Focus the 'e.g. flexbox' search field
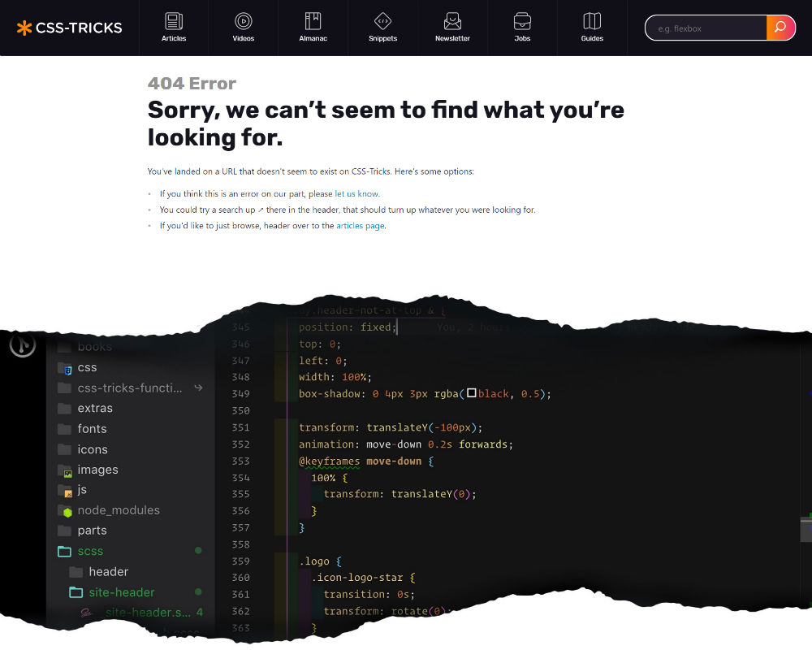 [706, 28]
